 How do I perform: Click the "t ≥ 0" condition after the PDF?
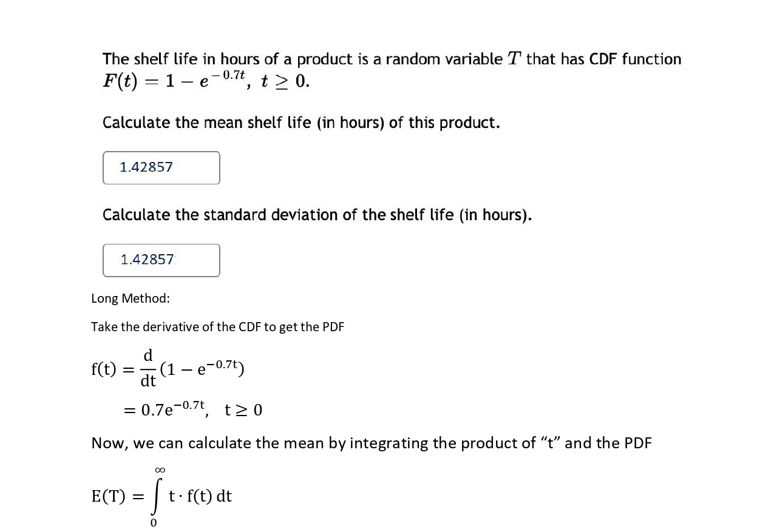(x=243, y=410)
